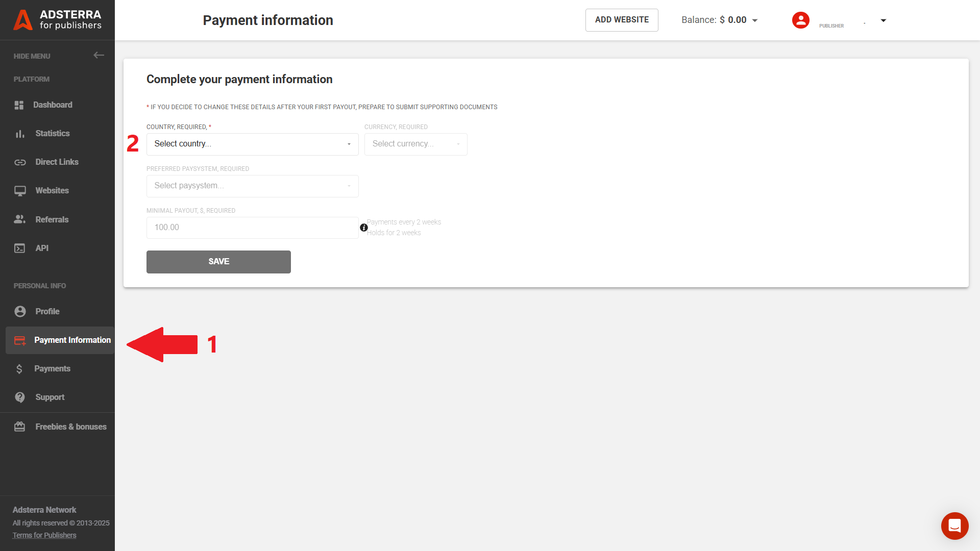Click the Direct Links link icon
Viewport: 980px width, 551px height.
point(19,162)
